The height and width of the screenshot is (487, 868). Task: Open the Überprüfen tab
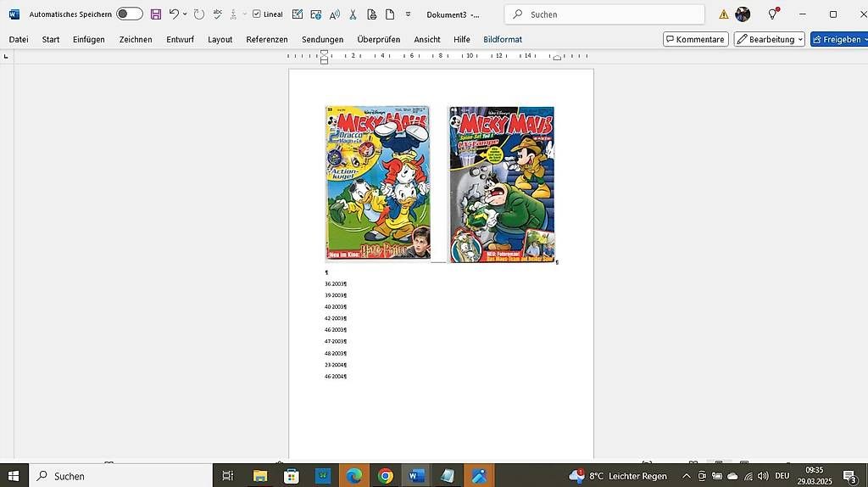point(379,39)
